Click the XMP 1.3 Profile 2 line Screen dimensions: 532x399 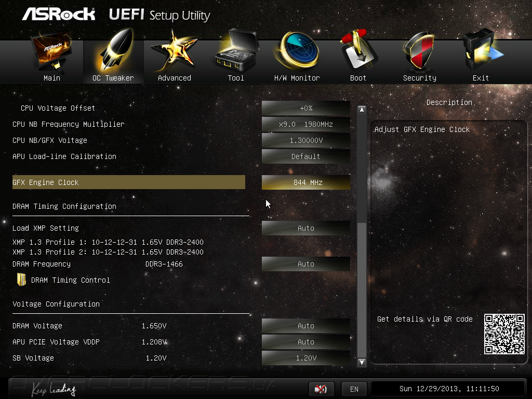click(108, 252)
